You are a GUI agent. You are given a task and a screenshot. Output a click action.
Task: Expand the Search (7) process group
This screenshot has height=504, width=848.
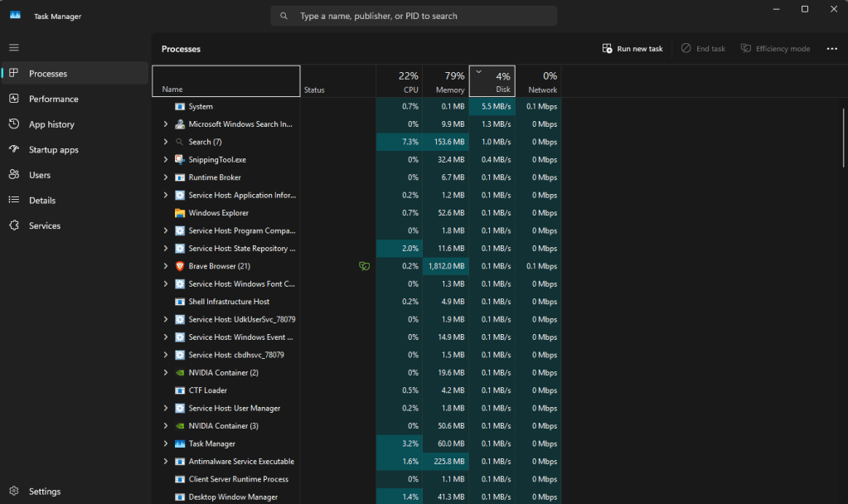pyautogui.click(x=166, y=142)
